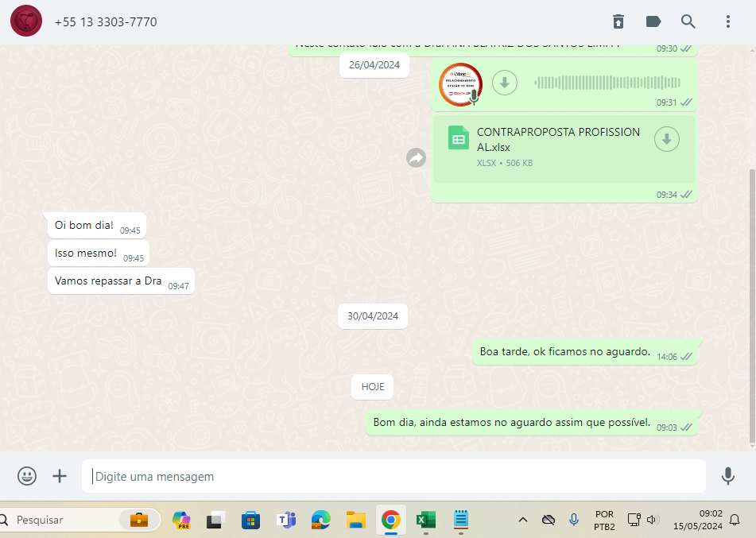Screen dimensions: 756x538
Task: Seek within the audio waveform
Action: [x=607, y=83]
